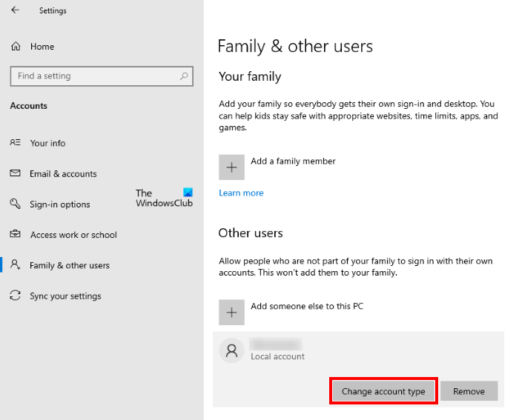Image resolution: width=519 pixels, height=420 pixels.
Task: Click the search magnifier icon
Action: tap(183, 76)
